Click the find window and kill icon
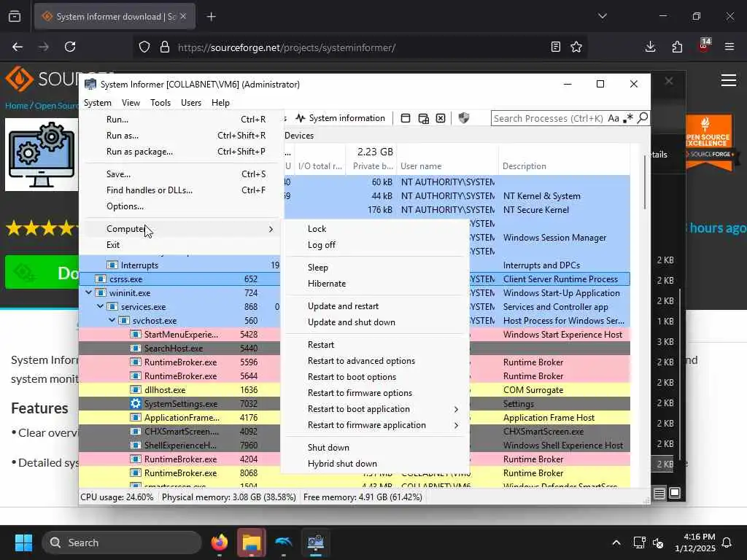 (x=441, y=118)
